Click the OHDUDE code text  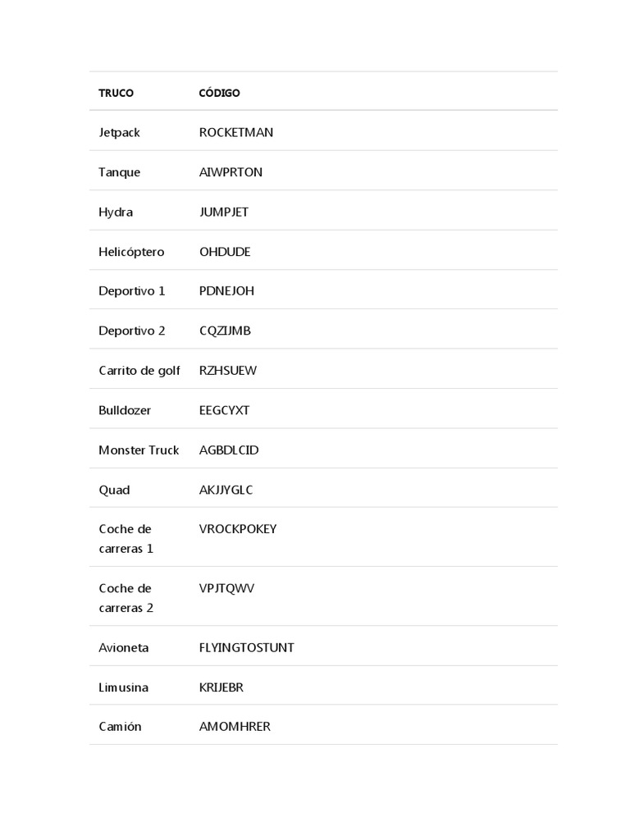click(225, 252)
